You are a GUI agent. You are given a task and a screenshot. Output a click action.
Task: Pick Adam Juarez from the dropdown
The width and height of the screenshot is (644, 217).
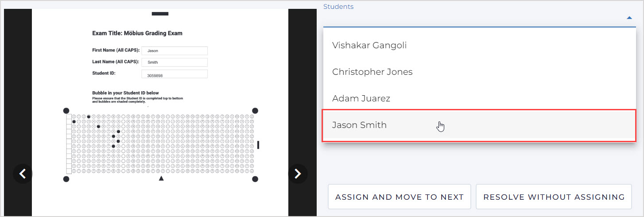click(x=361, y=98)
